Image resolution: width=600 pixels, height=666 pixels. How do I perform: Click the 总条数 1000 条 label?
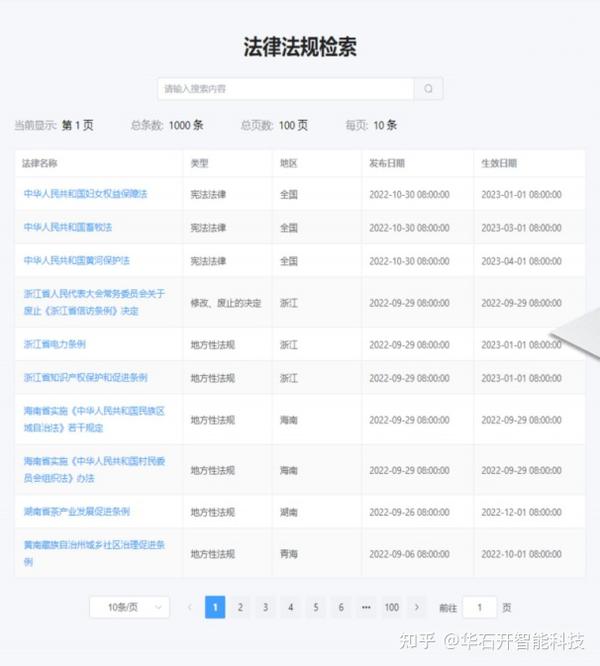click(x=167, y=125)
